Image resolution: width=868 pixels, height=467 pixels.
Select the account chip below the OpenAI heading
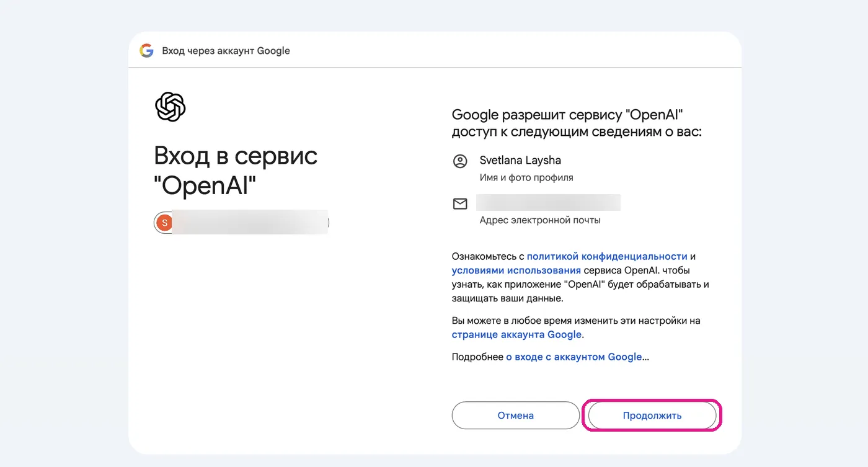pyautogui.click(x=241, y=223)
